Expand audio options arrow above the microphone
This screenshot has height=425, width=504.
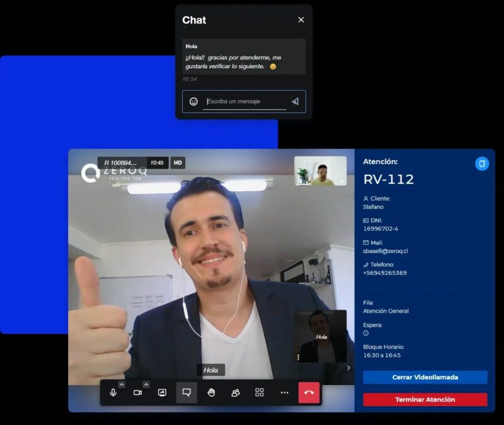click(122, 385)
